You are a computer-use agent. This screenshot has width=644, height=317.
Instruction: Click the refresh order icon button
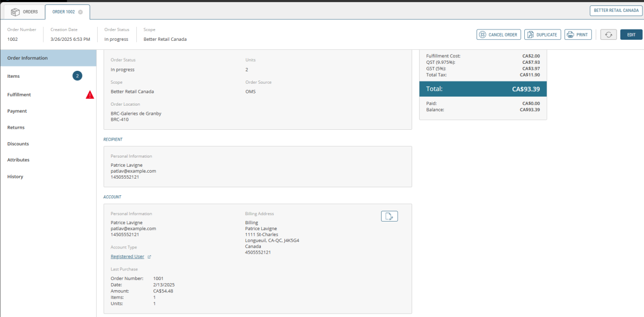coord(608,34)
